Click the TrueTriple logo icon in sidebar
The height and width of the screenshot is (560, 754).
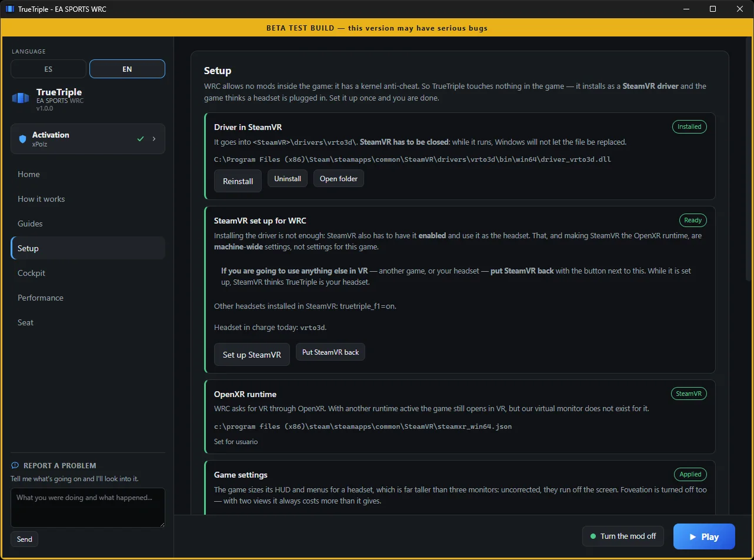coord(21,98)
